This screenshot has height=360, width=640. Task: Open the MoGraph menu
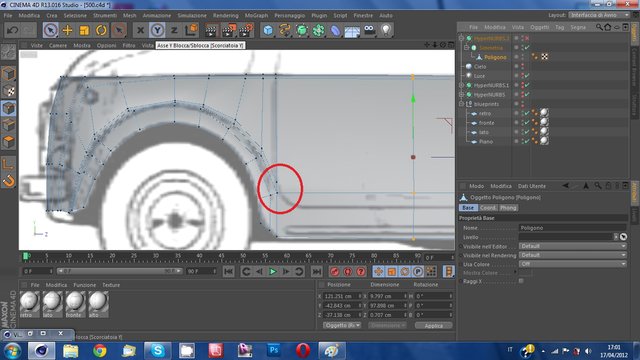point(256,16)
